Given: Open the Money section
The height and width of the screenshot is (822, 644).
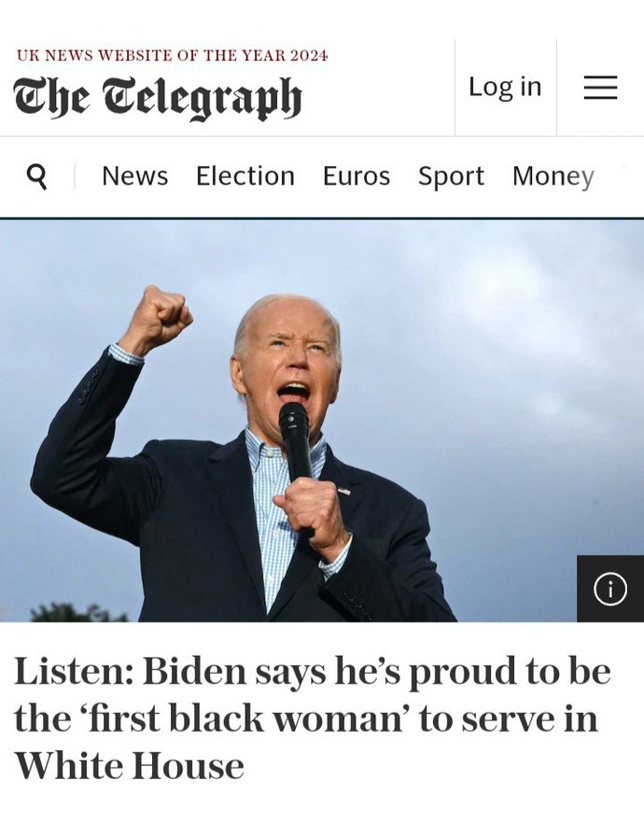Looking at the screenshot, I should click(x=553, y=176).
